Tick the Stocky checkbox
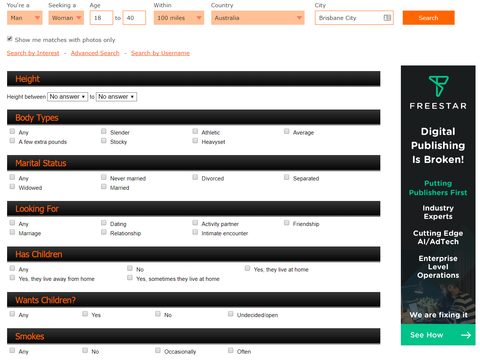 [104, 141]
